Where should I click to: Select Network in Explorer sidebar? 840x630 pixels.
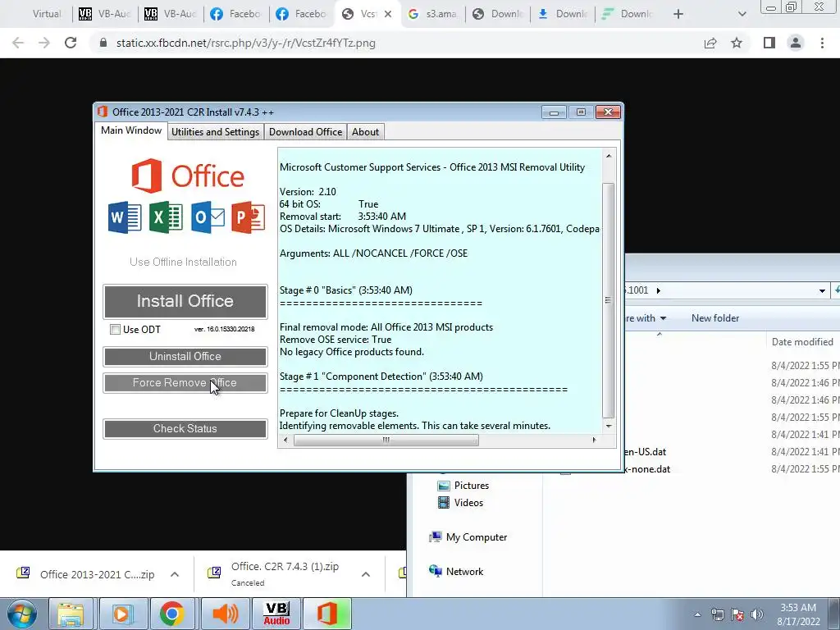point(456,571)
